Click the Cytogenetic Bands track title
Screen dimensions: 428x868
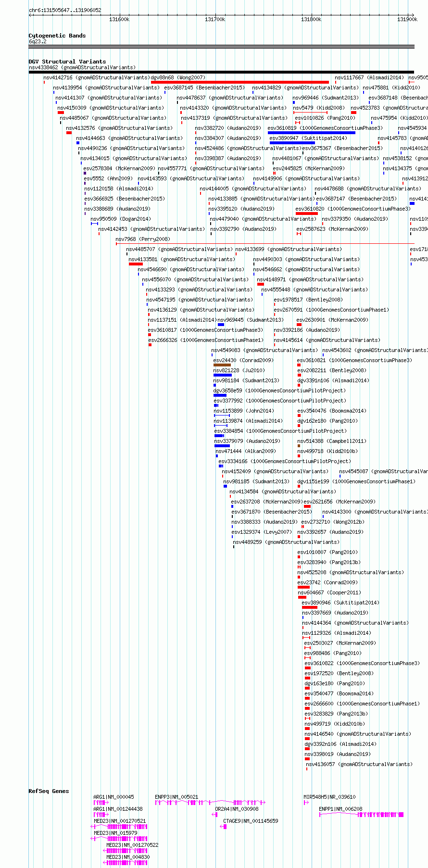click(57, 36)
